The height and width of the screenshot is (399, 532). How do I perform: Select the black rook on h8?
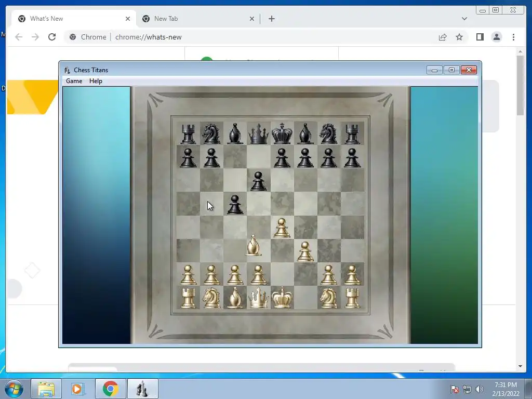(352, 134)
